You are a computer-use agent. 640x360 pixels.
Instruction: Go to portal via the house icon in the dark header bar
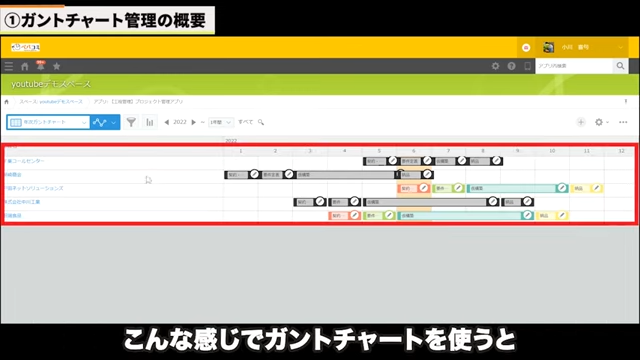25,66
